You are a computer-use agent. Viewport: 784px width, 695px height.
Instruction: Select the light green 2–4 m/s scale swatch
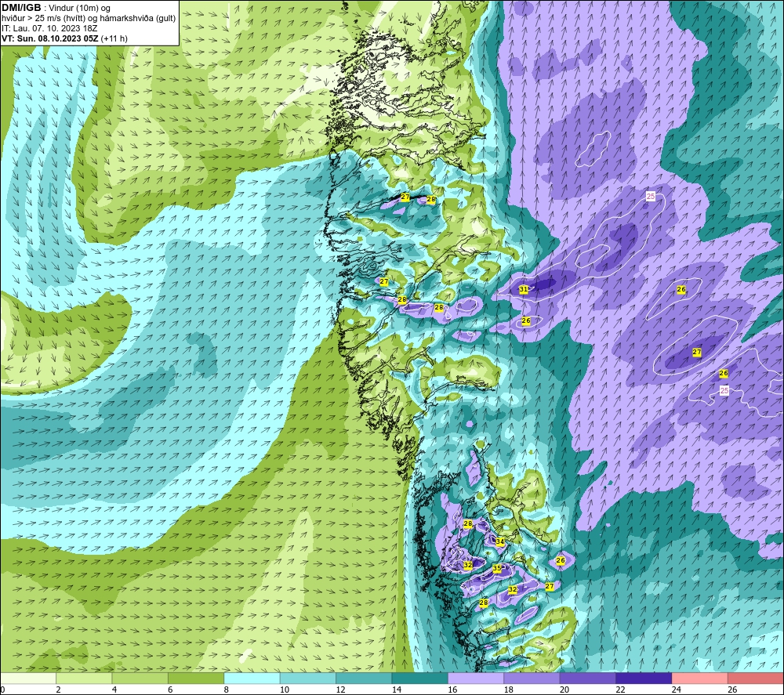(84, 679)
